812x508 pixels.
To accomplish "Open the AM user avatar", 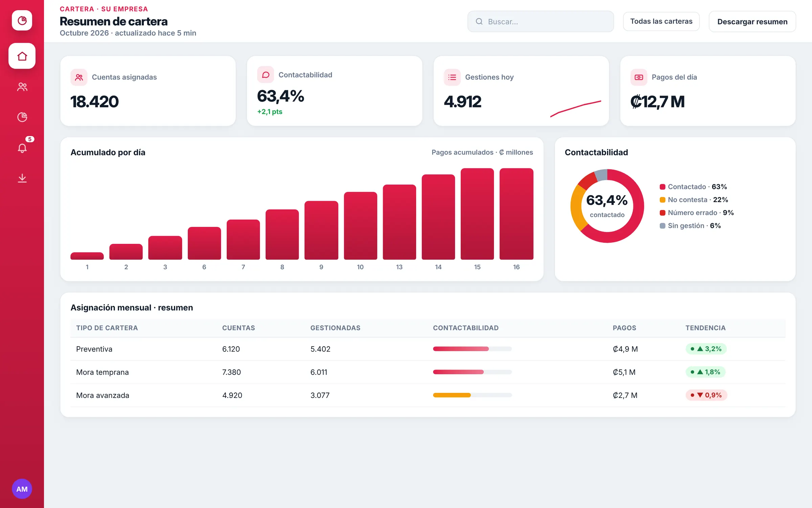I will click(22, 489).
